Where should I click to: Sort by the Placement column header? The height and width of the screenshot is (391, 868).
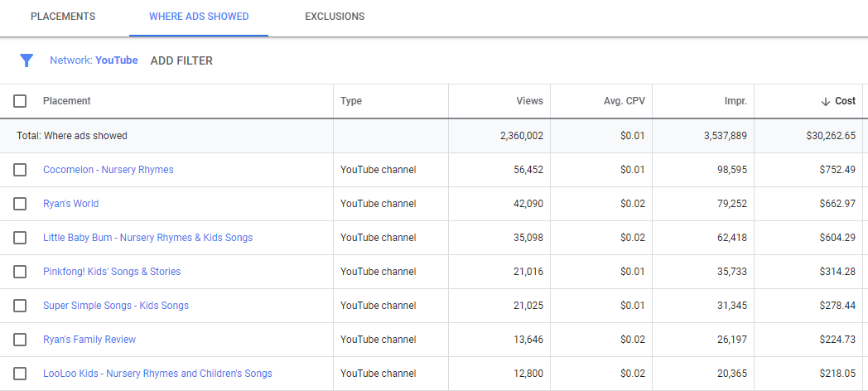pyautogui.click(x=67, y=101)
